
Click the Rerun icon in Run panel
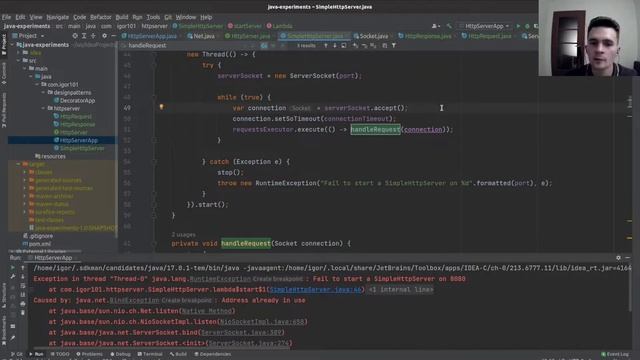13,268
